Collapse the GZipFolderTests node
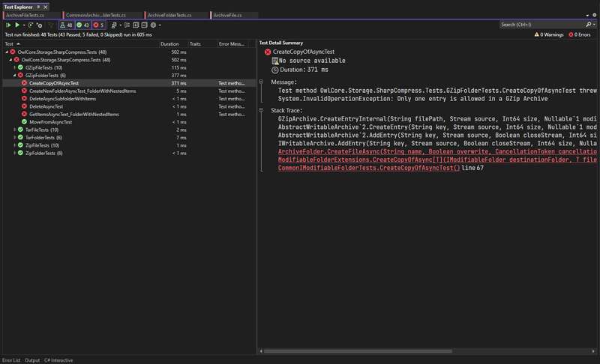This screenshot has width=600, height=364. (14, 75)
